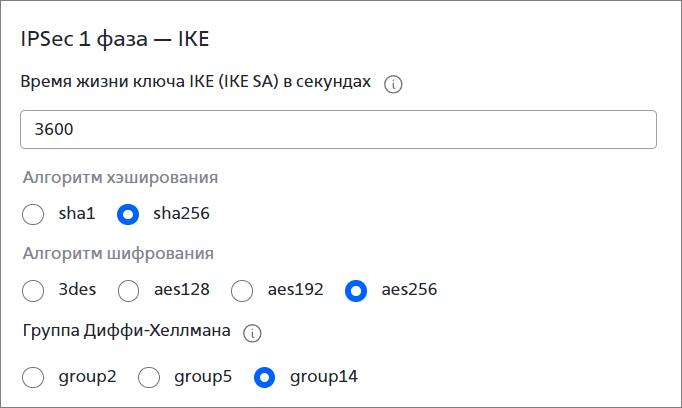Click the 'IPSec 1 фаза — IKE' heading
Screen dimensions: 682x408
click(x=115, y=39)
